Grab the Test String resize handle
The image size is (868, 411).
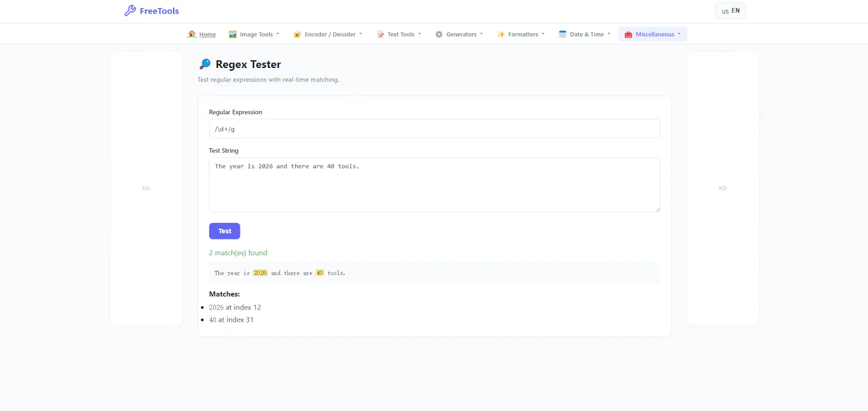[x=657, y=209]
